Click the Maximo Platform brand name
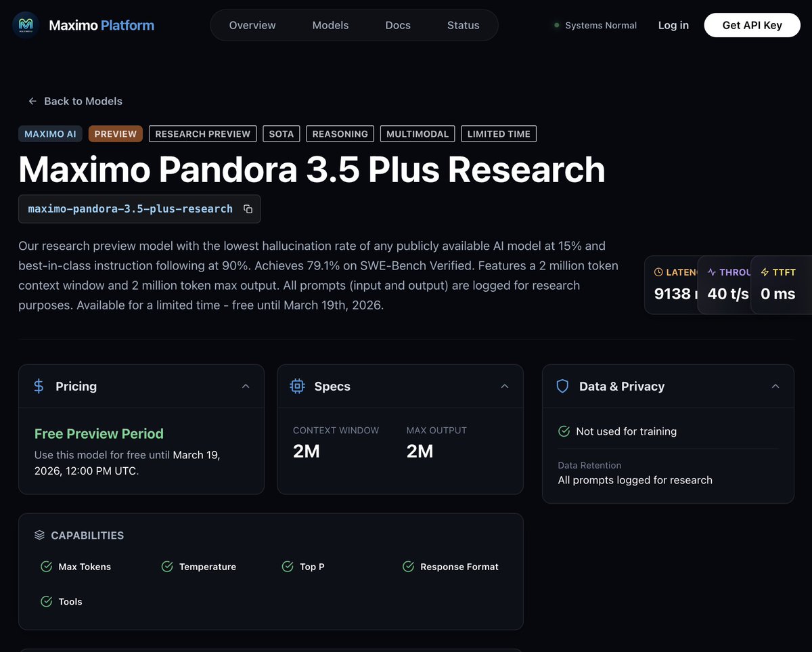 click(101, 25)
